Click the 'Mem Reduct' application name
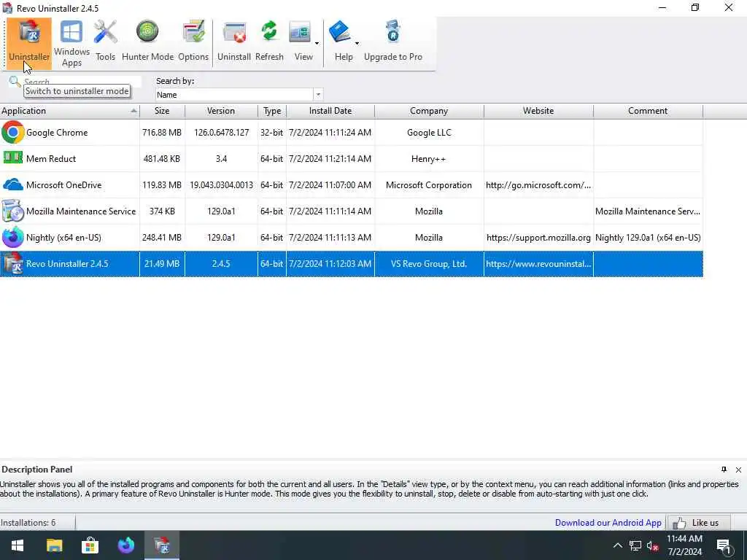This screenshot has width=747, height=560. click(51, 158)
